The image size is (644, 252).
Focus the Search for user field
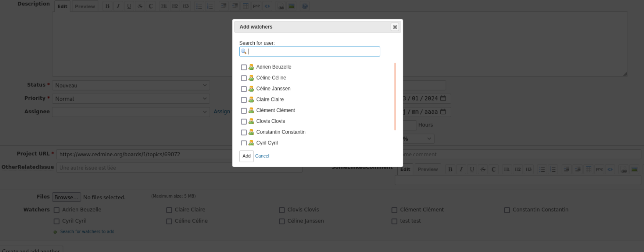tap(313, 51)
